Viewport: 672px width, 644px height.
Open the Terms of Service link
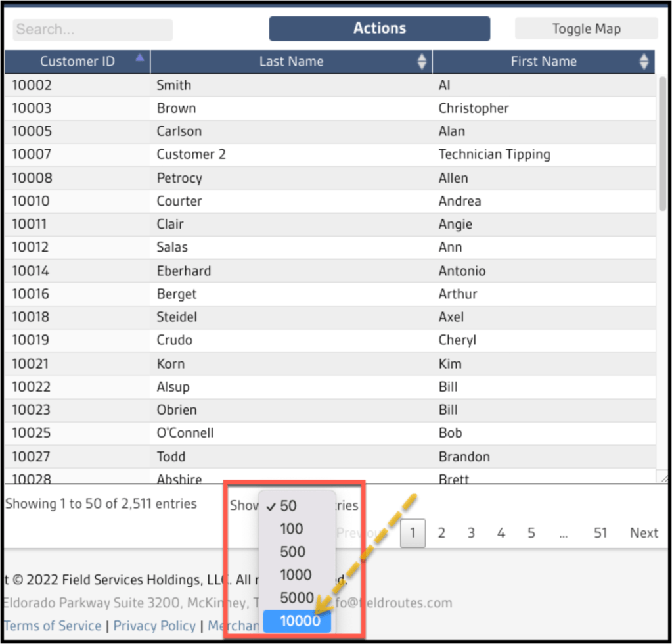[x=53, y=626]
